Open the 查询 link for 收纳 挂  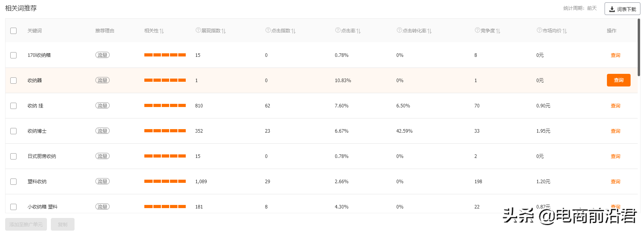[615, 106]
